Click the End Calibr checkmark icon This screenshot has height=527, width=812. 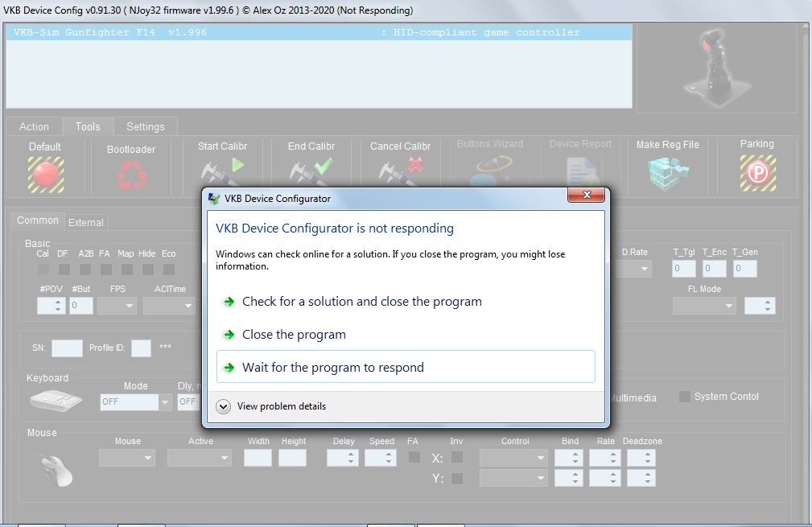[x=311, y=171]
